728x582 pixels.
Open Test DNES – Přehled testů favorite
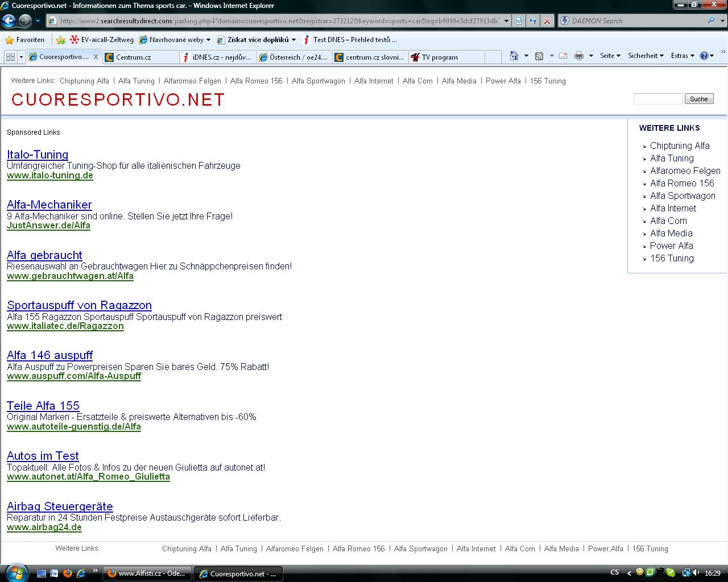350,40
